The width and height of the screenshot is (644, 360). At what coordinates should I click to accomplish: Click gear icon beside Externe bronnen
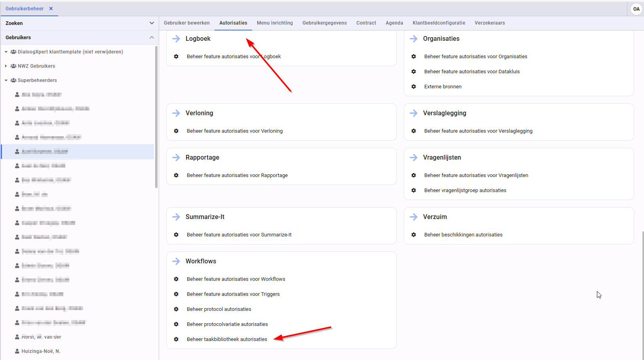tap(414, 87)
